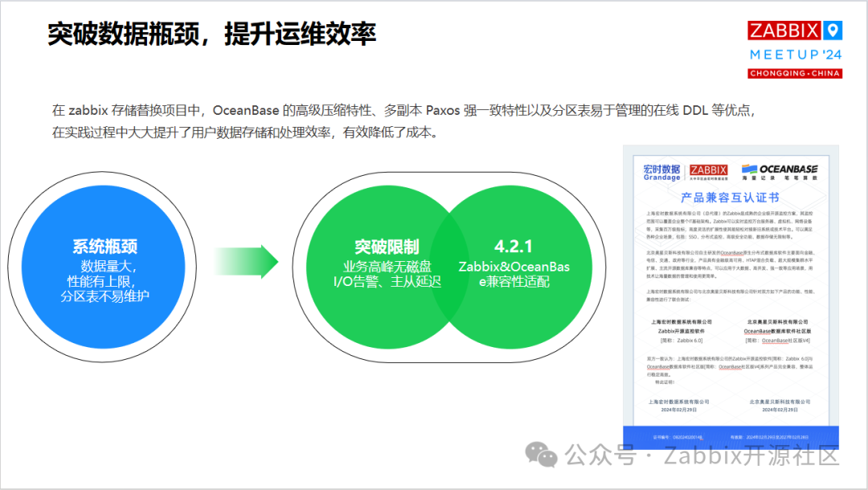The width and height of the screenshot is (868, 490).
Task: Select the blue location pin icon beside ZABBIX
Action: click(831, 30)
